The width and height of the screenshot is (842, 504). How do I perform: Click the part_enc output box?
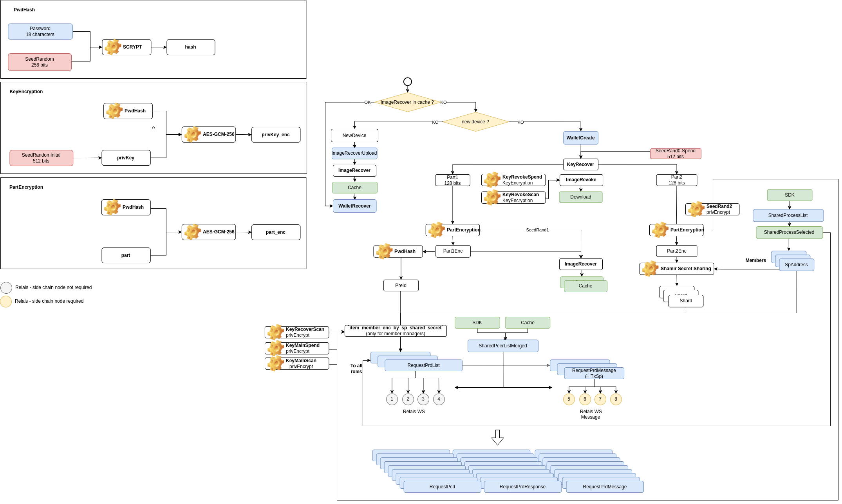click(276, 232)
